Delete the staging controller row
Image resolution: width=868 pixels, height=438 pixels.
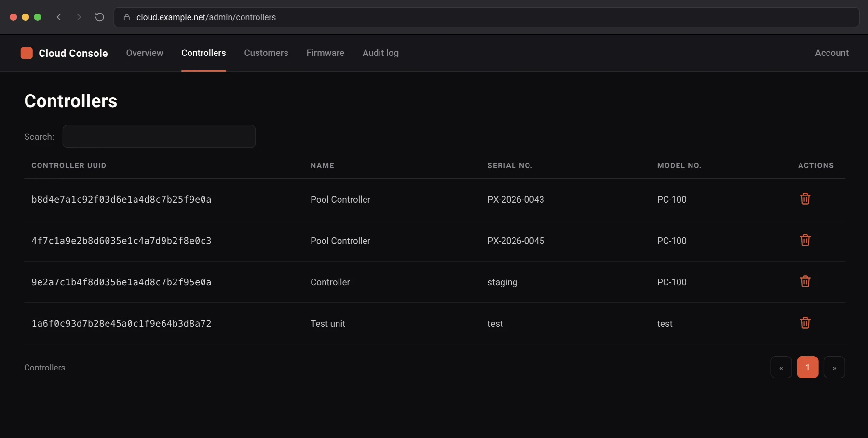pos(805,281)
